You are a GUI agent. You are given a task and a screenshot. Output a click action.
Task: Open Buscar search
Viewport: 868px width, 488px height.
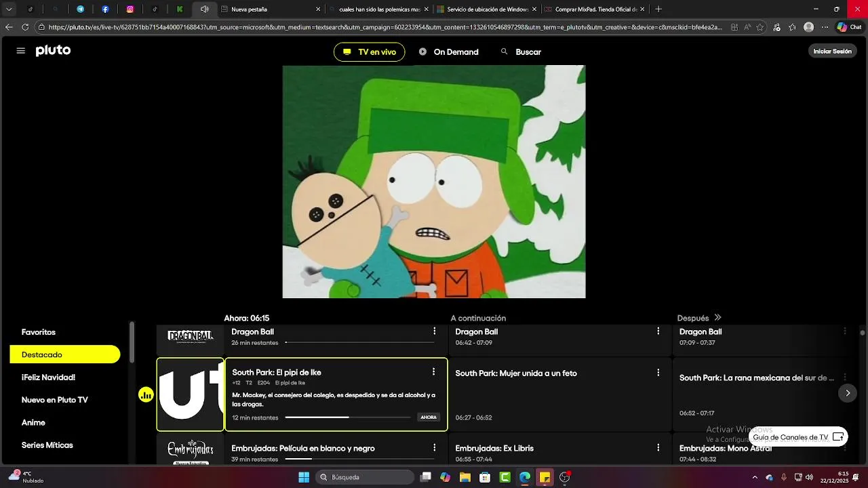521,52
